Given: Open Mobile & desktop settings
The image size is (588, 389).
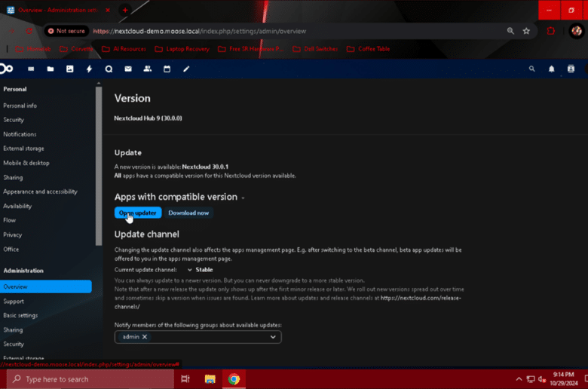Looking at the screenshot, I should click(x=26, y=163).
